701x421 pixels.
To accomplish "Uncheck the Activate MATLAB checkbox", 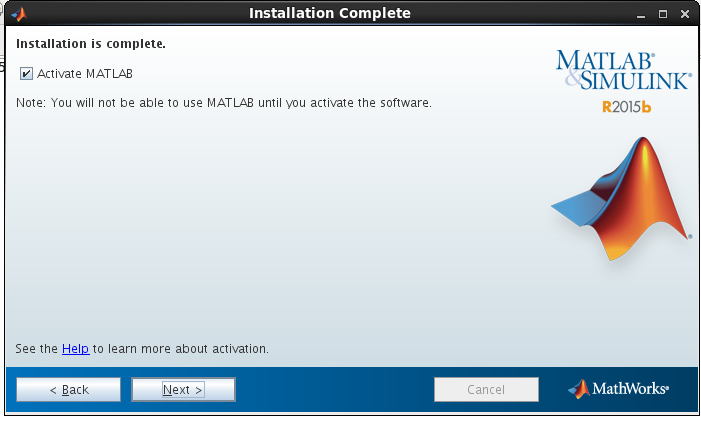I will (x=26, y=73).
